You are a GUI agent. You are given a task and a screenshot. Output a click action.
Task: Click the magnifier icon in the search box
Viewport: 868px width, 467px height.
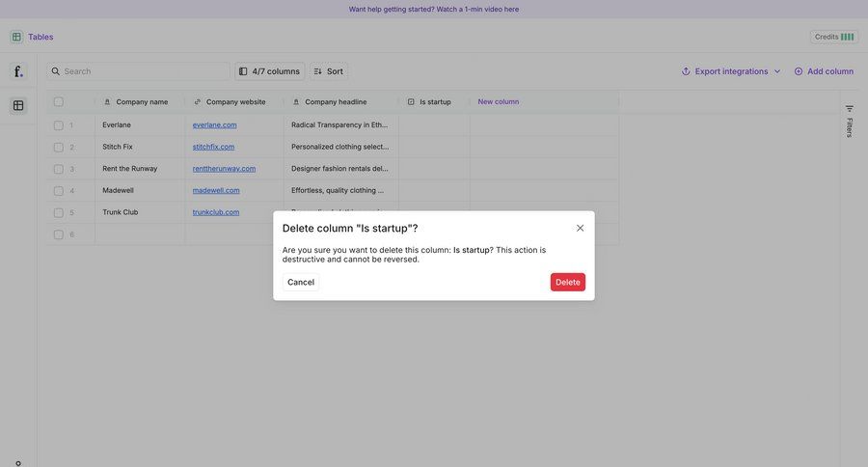[55, 71]
